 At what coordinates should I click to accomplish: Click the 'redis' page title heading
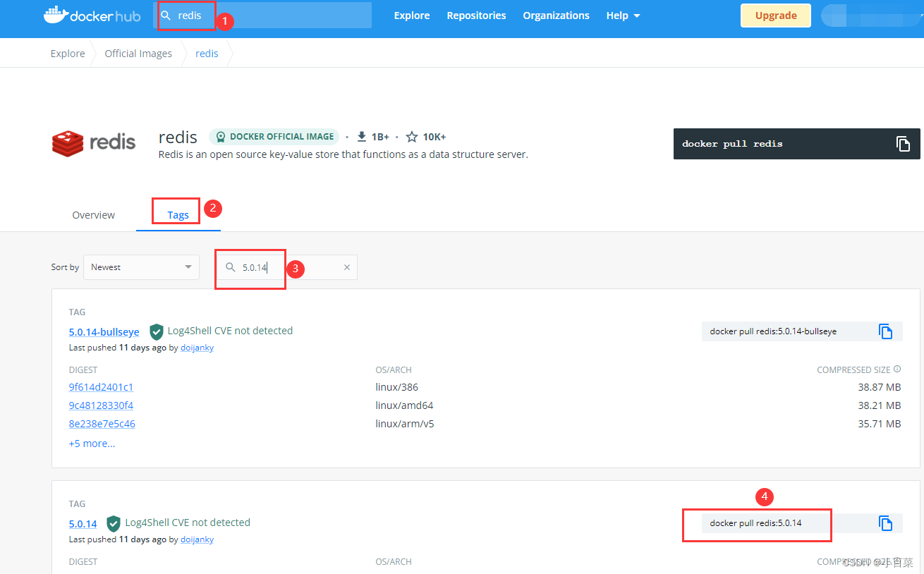point(178,137)
